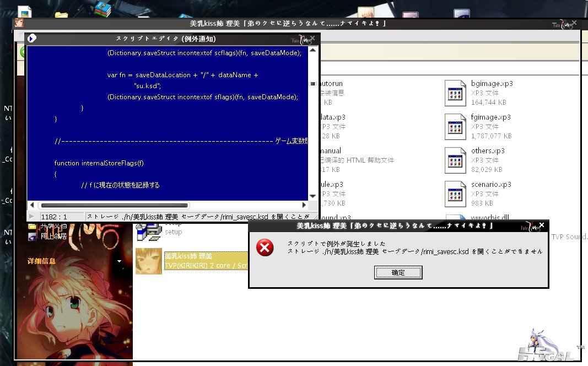Click the function internalStoreFlags(f) code line

tap(99, 163)
